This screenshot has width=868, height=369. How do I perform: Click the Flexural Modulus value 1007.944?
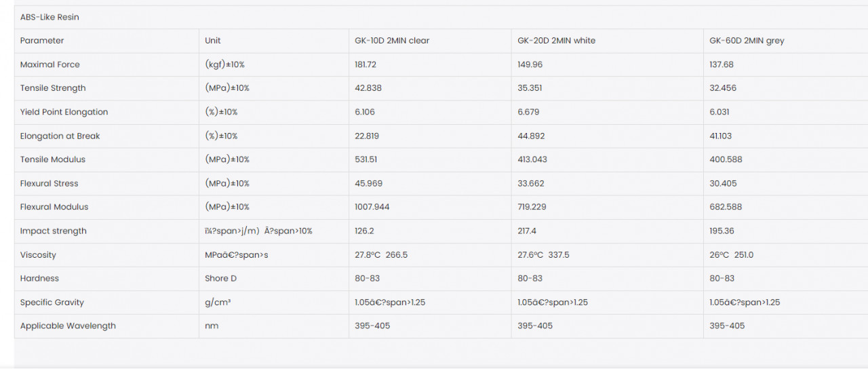click(x=372, y=207)
